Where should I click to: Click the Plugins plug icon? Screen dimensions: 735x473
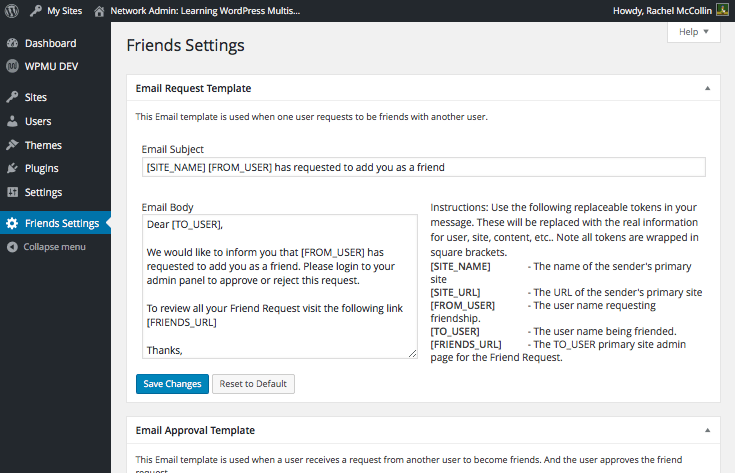(13, 168)
